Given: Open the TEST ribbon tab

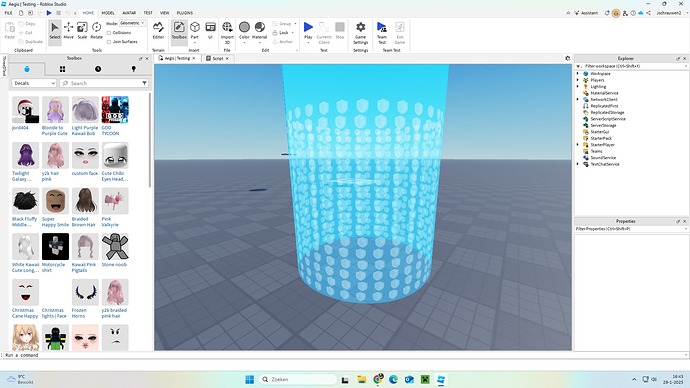Looking at the screenshot, I should tap(148, 13).
